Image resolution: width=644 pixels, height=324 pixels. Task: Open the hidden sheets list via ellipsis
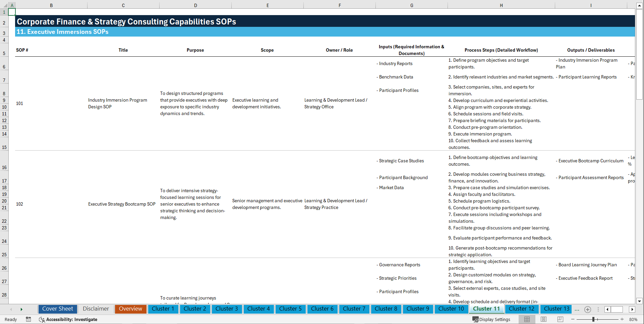577,310
